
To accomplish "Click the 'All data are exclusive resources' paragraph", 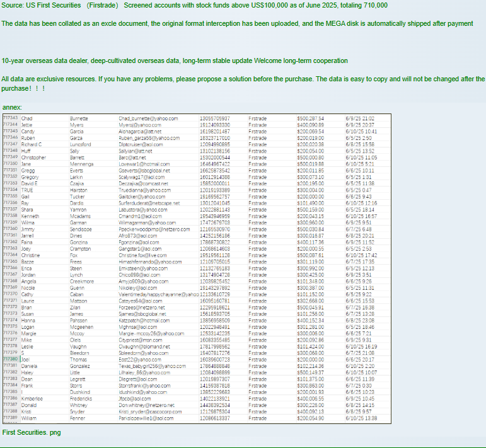I will point(243,79).
